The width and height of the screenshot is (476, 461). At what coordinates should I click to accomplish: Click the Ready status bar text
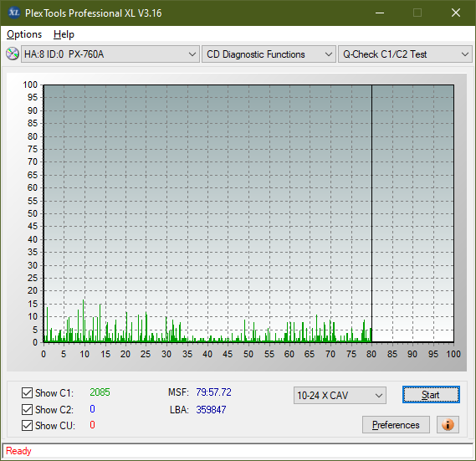pyautogui.click(x=18, y=451)
